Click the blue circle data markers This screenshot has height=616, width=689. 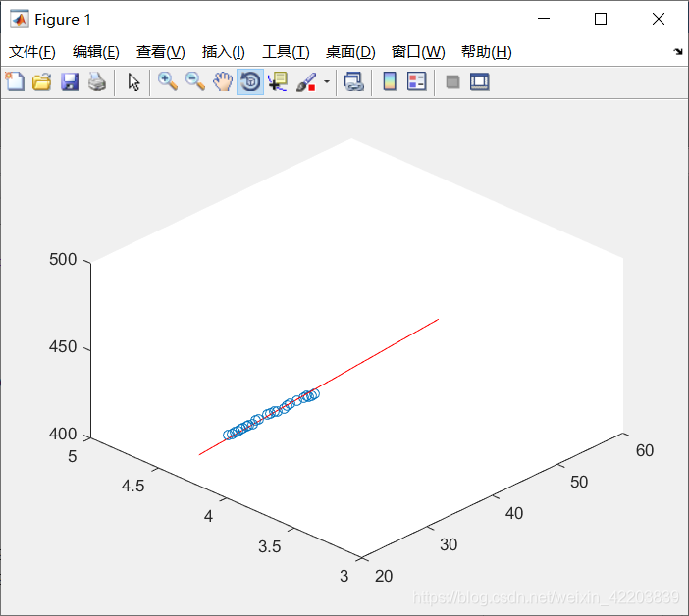coord(271,414)
